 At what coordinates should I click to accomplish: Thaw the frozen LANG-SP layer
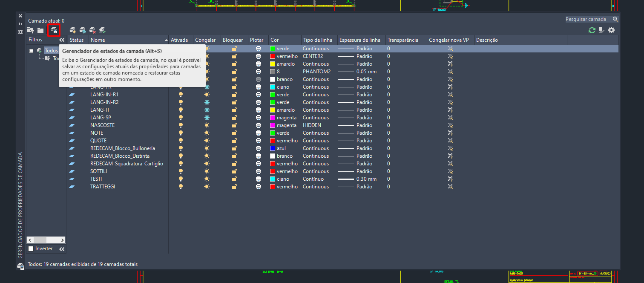click(x=207, y=118)
